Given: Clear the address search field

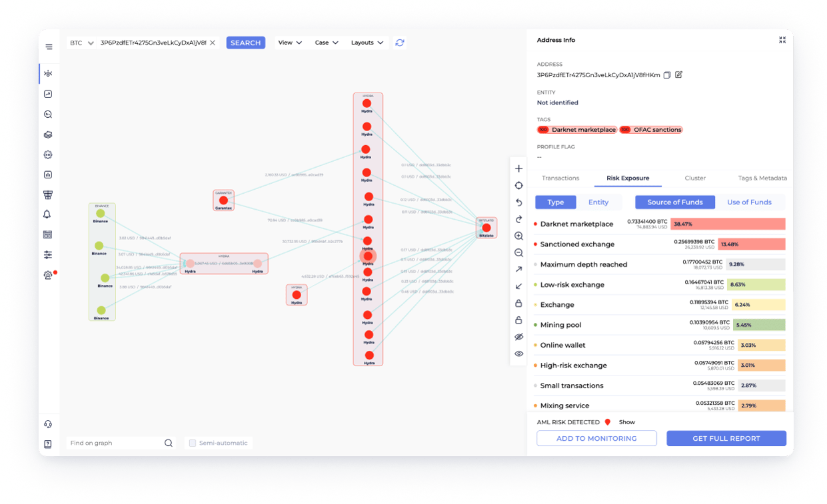Looking at the screenshot, I should pyautogui.click(x=213, y=43).
